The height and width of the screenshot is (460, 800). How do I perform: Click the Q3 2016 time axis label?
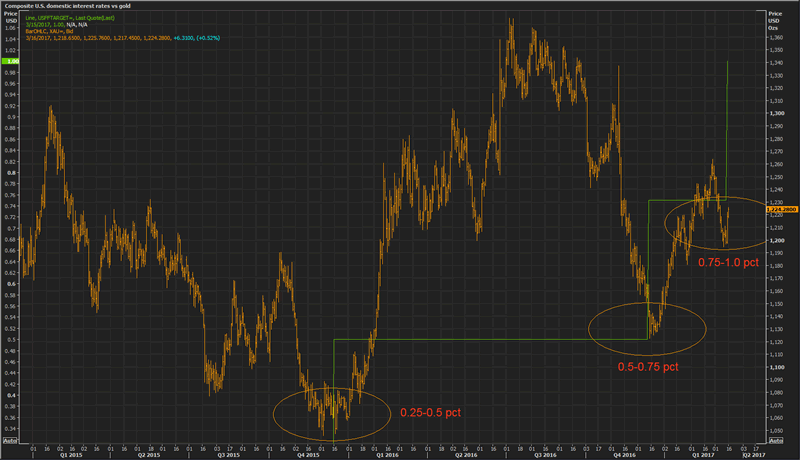click(545, 455)
